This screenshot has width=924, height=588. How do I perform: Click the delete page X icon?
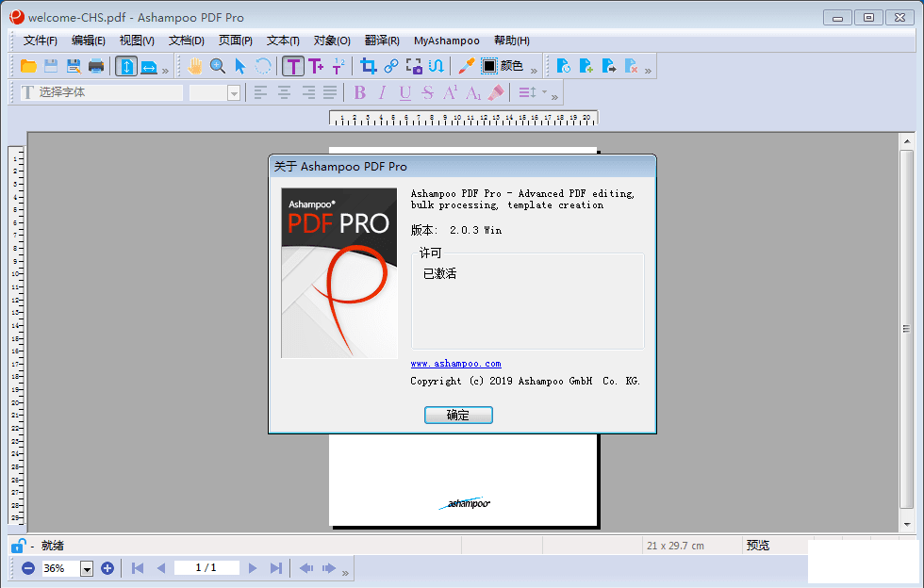631,66
